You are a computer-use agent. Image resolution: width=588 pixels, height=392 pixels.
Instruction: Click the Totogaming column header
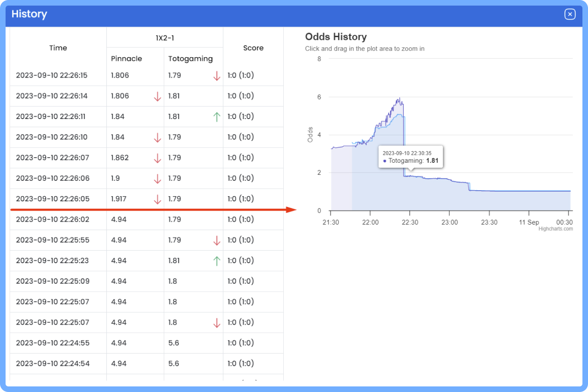190,59
